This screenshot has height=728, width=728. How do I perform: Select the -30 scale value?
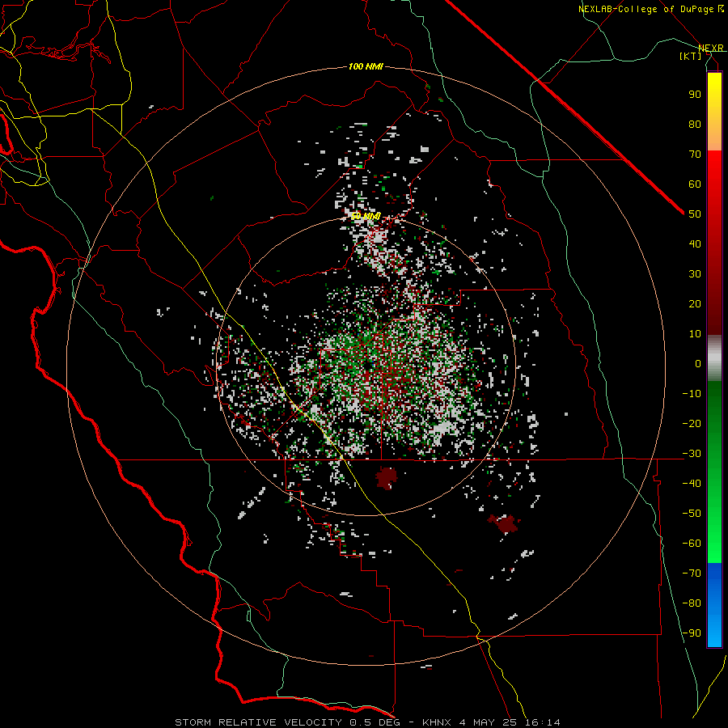coord(692,454)
